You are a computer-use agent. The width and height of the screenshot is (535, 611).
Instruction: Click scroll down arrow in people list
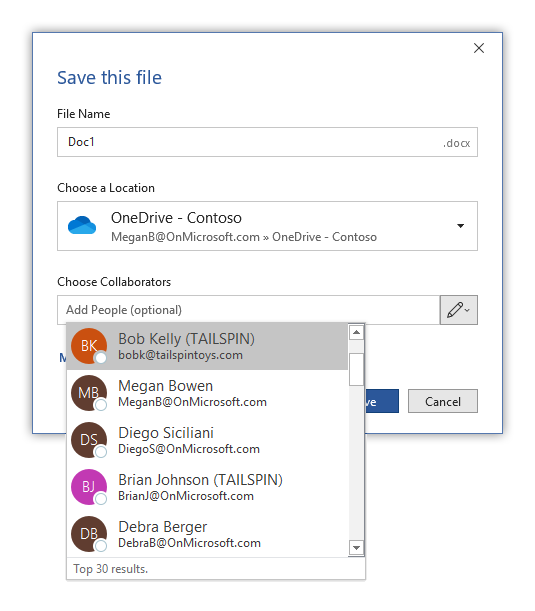tap(356, 548)
